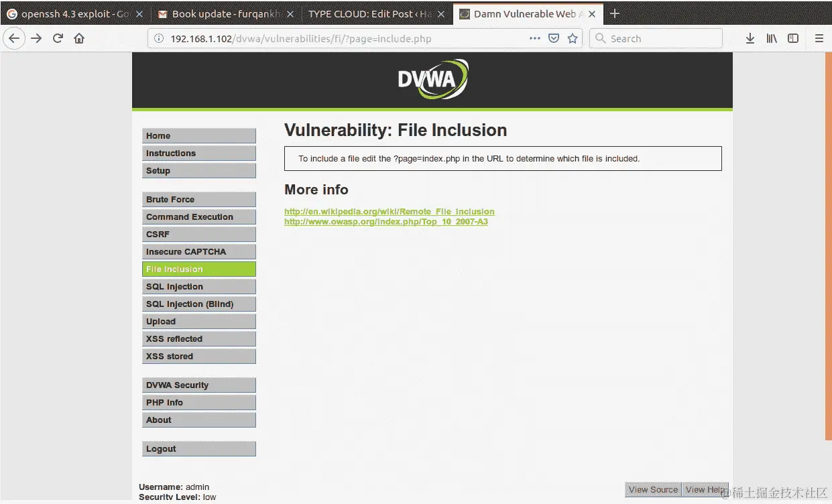This screenshot has width=832, height=504.
Task: Click the 'Username: admin' text
Action: [x=174, y=487]
